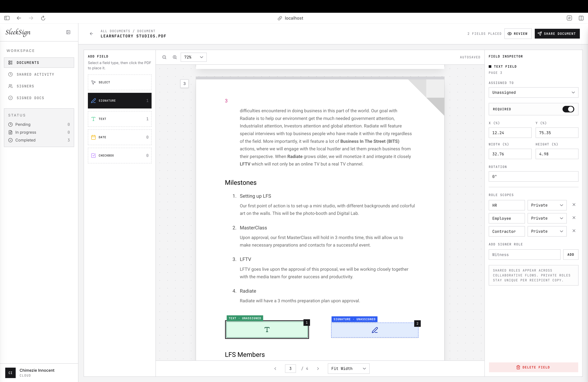Choose the Signature field tool
Image resolution: width=588 pixels, height=382 pixels.
coord(120,101)
